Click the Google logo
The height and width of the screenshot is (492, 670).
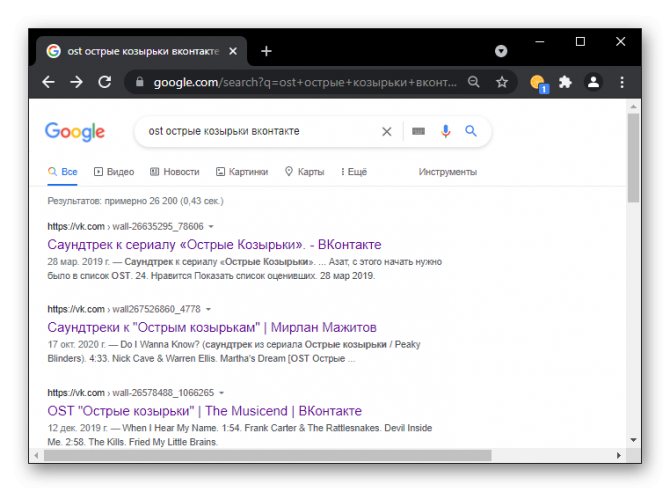75,132
